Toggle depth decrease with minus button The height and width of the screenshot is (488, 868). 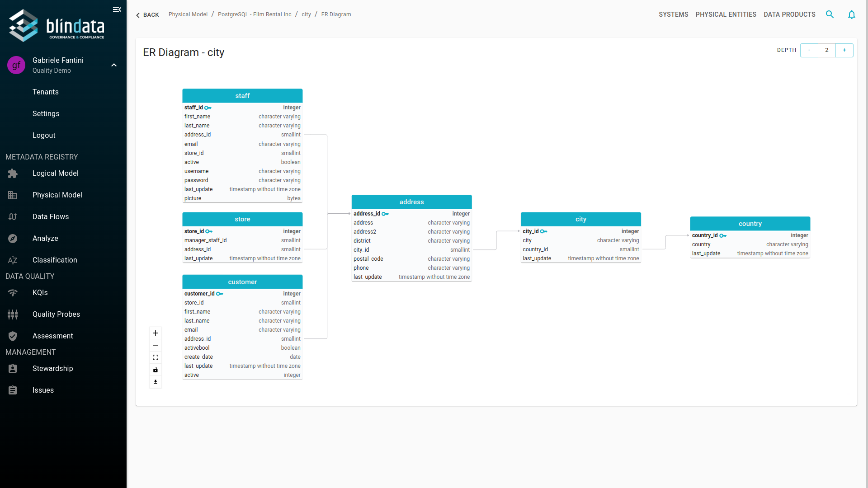[809, 50]
